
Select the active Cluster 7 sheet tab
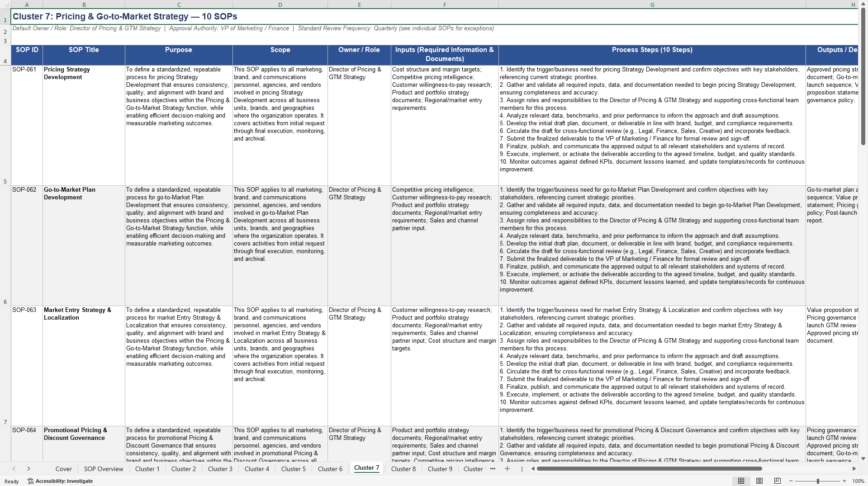click(367, 468)
